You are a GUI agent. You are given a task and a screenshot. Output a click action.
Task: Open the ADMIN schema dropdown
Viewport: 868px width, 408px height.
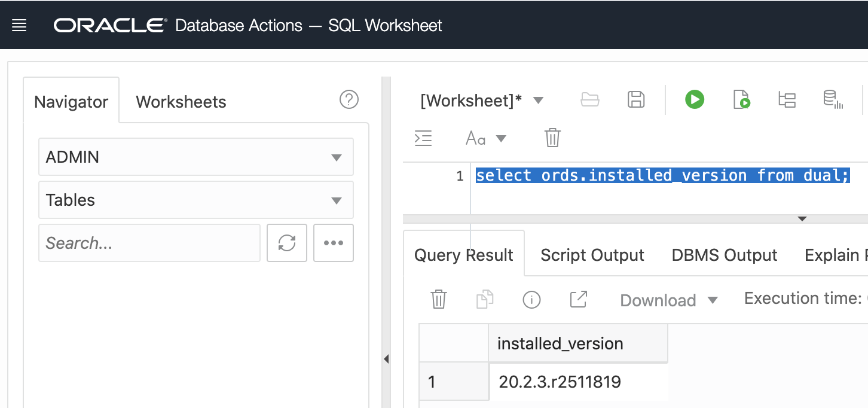coord(196,157)
